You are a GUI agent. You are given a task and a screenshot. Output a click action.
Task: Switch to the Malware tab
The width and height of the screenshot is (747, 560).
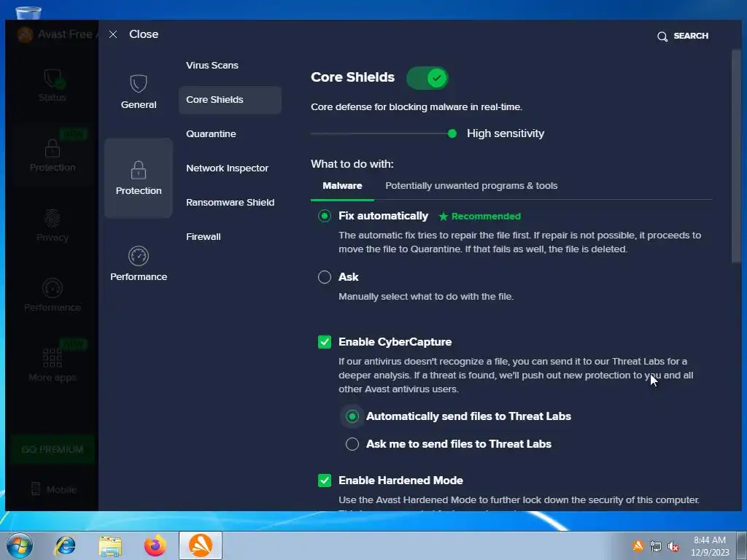coord(342,186)
